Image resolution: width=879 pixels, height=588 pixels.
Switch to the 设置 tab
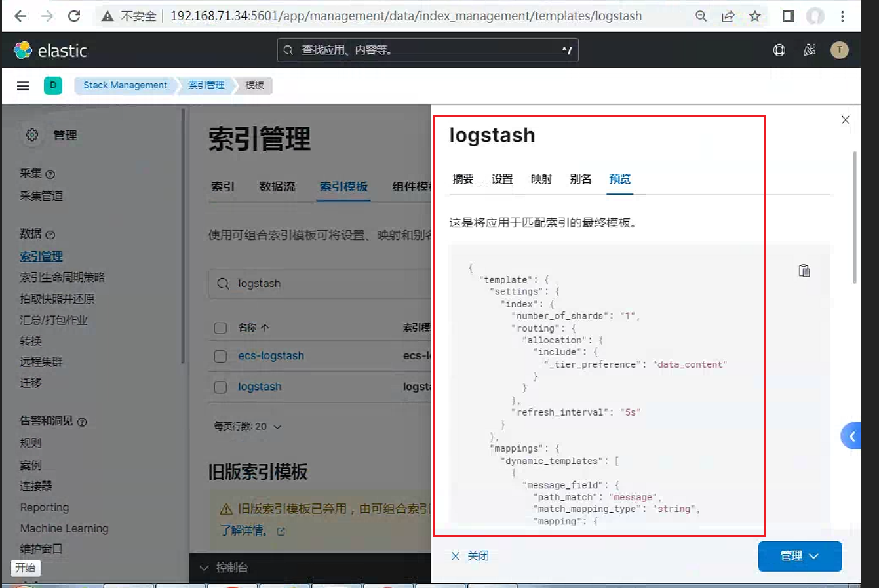coord(502,179)
